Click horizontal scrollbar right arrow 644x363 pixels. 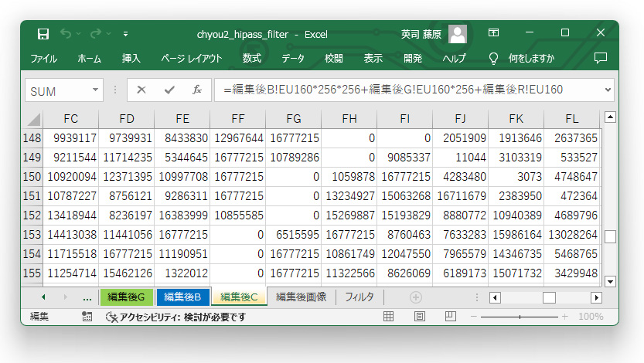tap(596, 297)
